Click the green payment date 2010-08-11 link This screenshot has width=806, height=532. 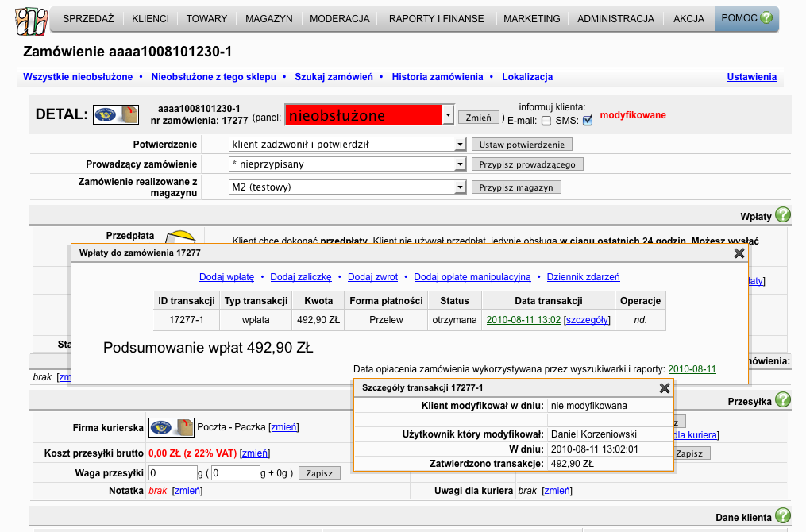click(692, 369)
